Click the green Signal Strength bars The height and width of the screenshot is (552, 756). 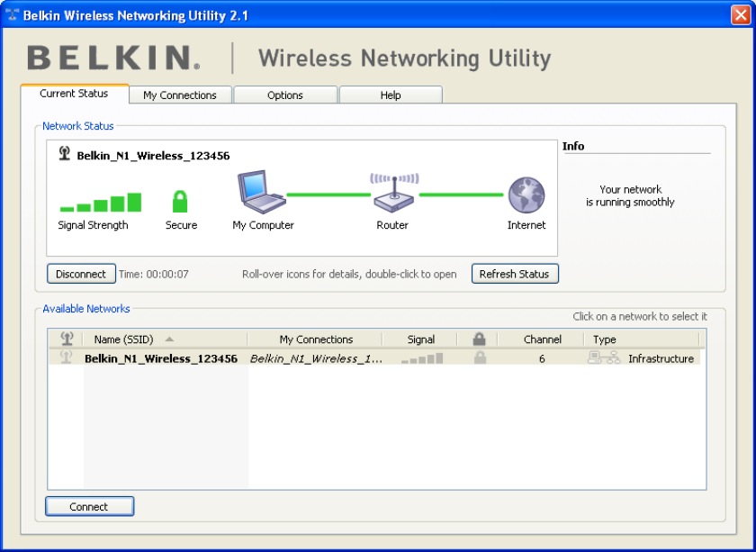click(x=100, y=203)
